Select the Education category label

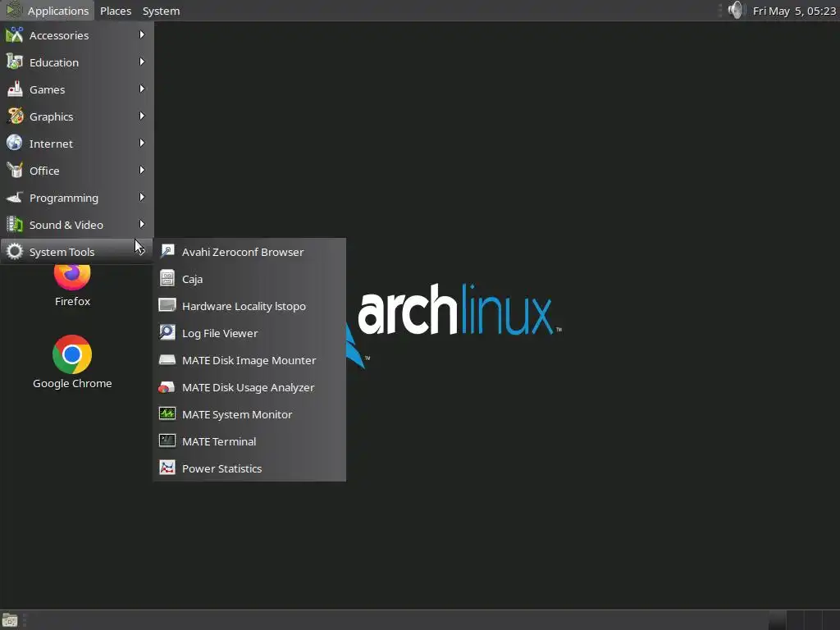(x=54, y=62)
